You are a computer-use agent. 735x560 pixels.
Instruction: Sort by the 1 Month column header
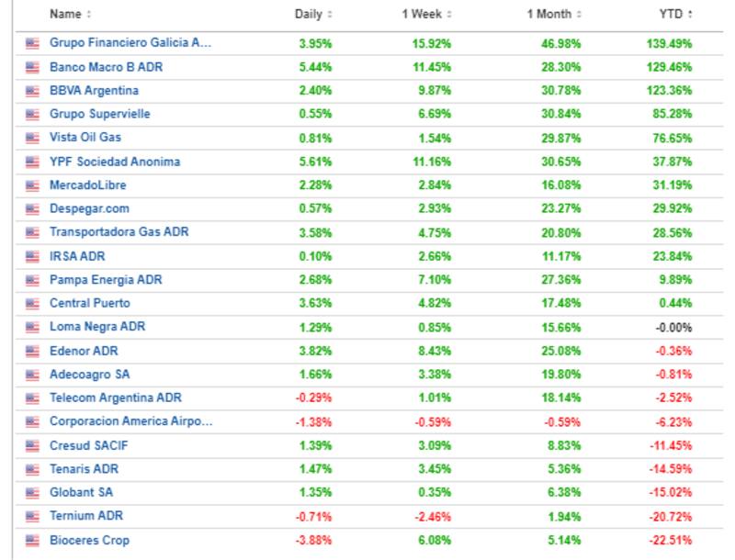553,15
